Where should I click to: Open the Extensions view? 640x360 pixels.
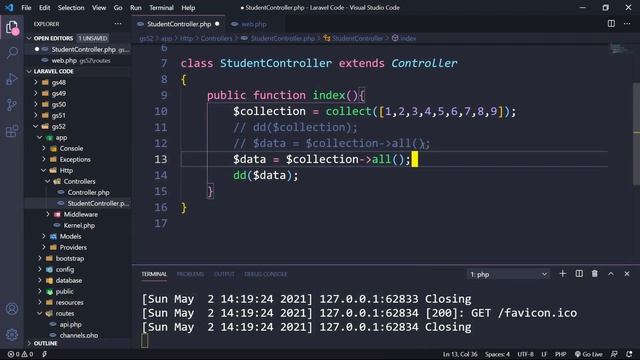[12, 131]
